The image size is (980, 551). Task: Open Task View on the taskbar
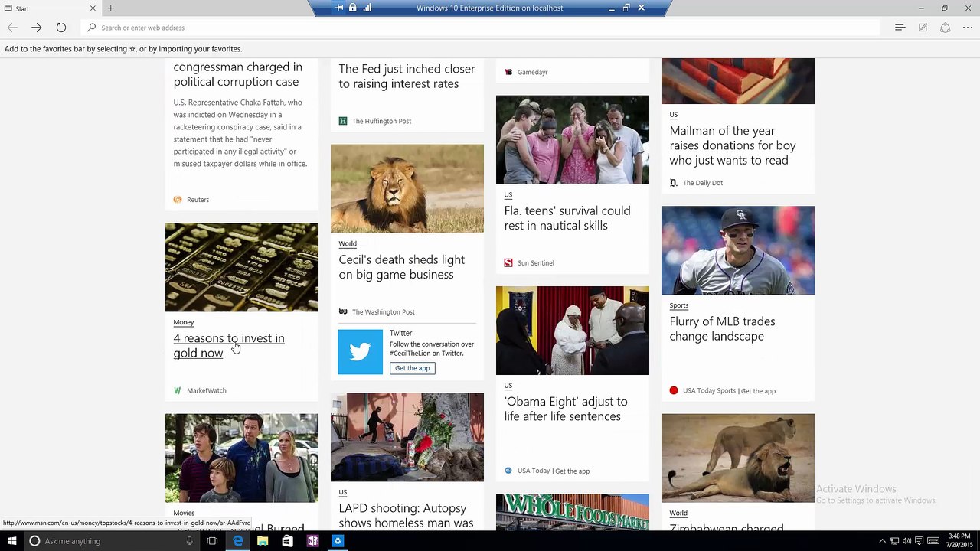(212, 541)
